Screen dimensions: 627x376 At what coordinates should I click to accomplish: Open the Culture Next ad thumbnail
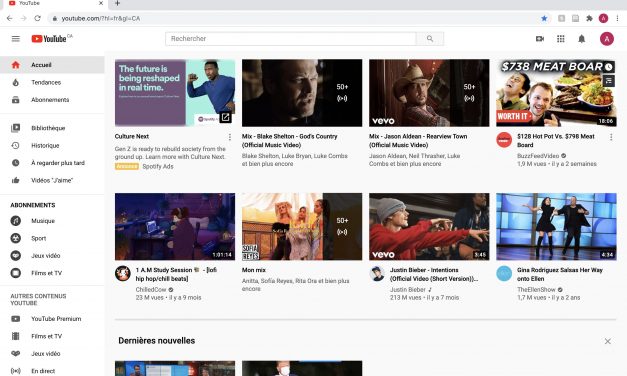tap(175, 93)
